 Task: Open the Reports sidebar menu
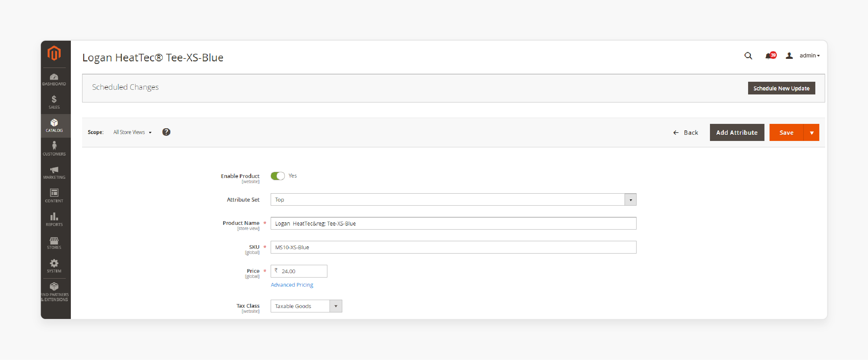click(x=54, y=219)
